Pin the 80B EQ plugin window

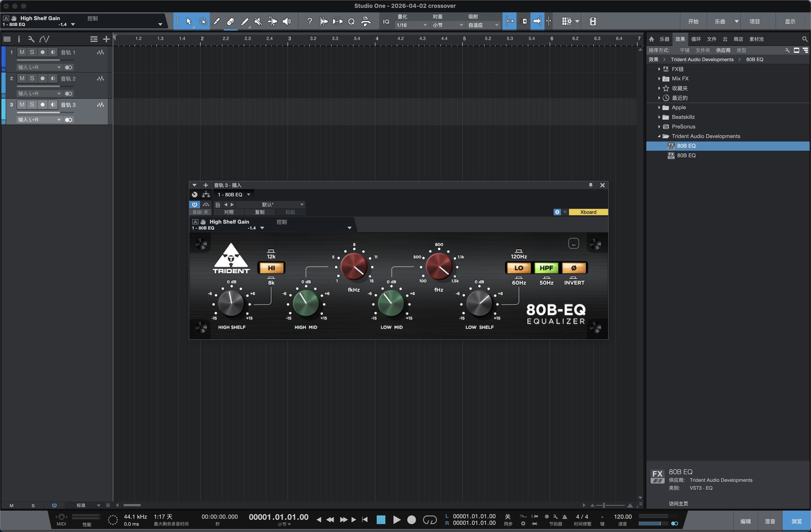591,185
